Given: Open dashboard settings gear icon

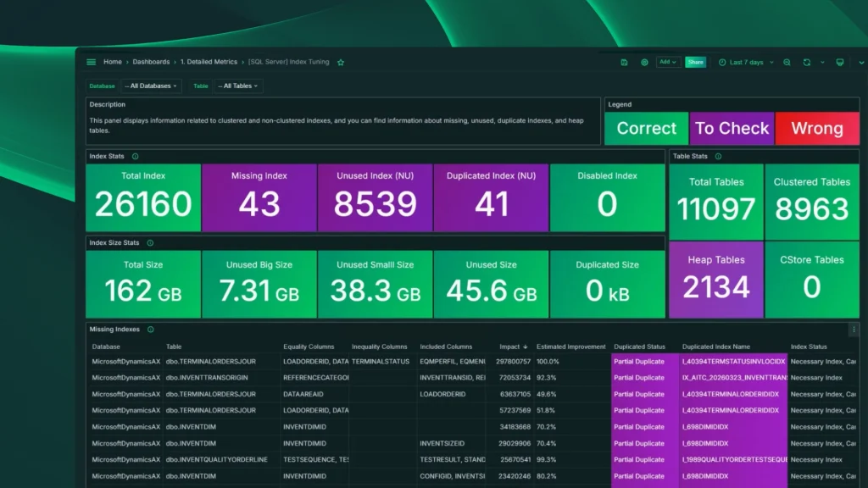Looking at the screenshot, I should pos(644,63).
